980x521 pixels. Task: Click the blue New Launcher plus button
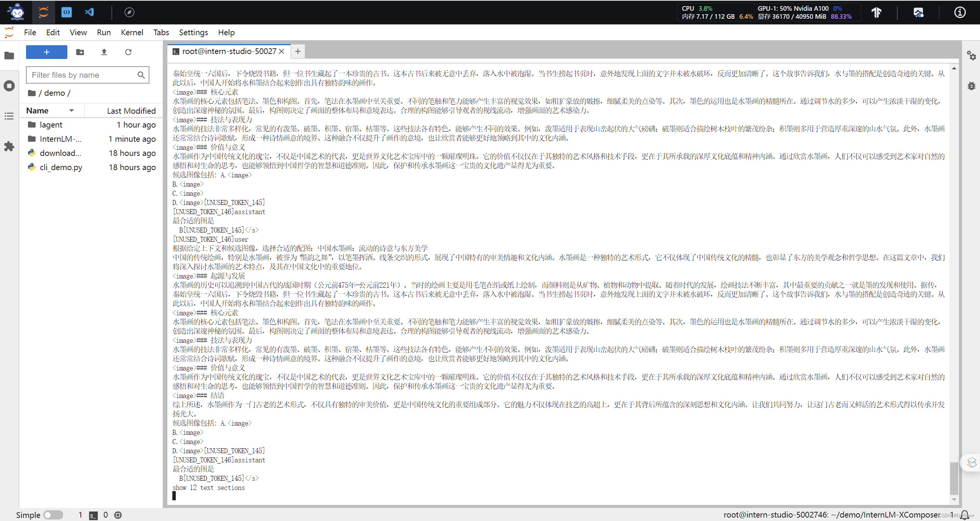coord(47,52)
